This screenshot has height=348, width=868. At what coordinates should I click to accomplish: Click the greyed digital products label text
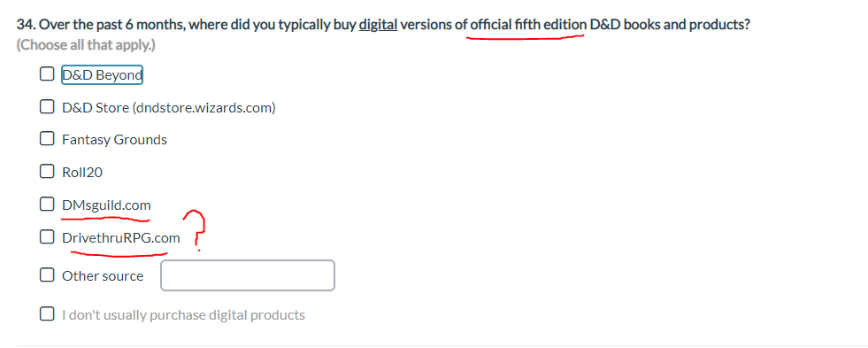pyautogui.click(x=183, y=315)
